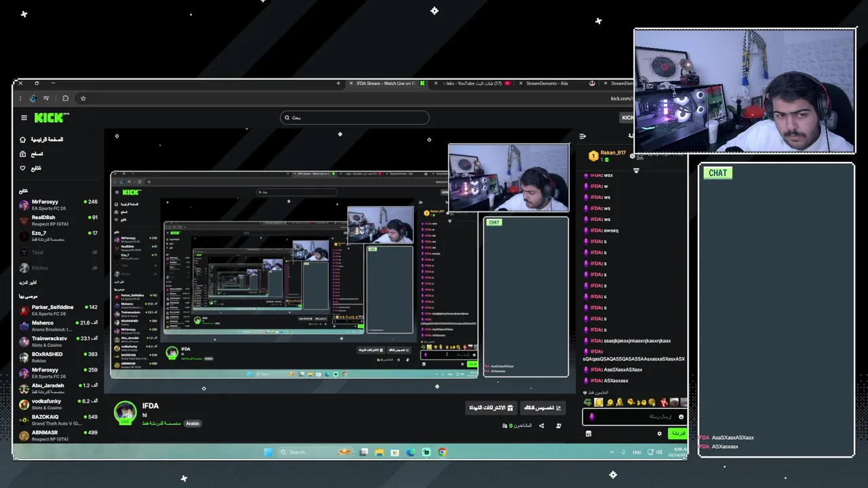
Task: Open the Browse sidebar item
Action: coord(31,154)
